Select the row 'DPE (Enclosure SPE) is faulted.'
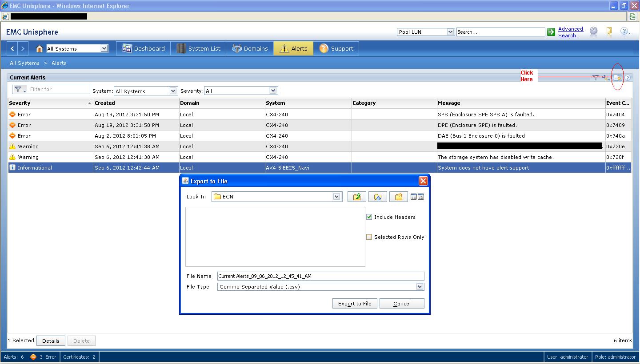Image resolution: width=640 pixels, height=364 pixels. coord(320,125)
